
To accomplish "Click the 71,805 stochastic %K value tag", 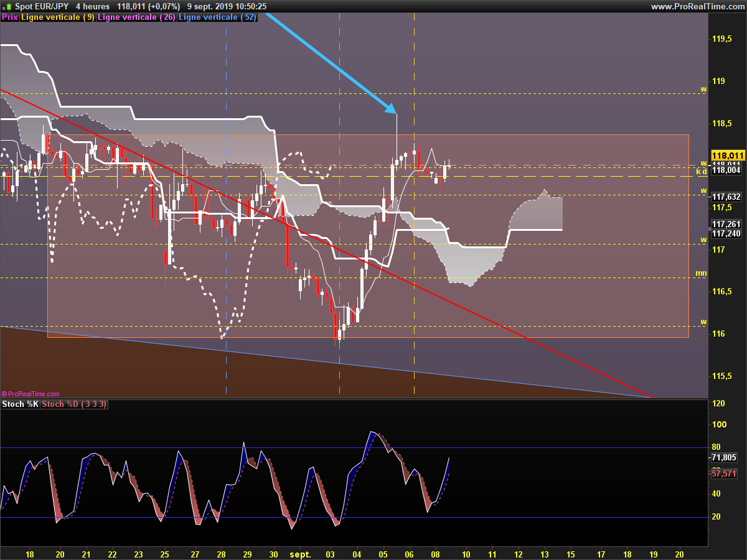I will [724, 457].
